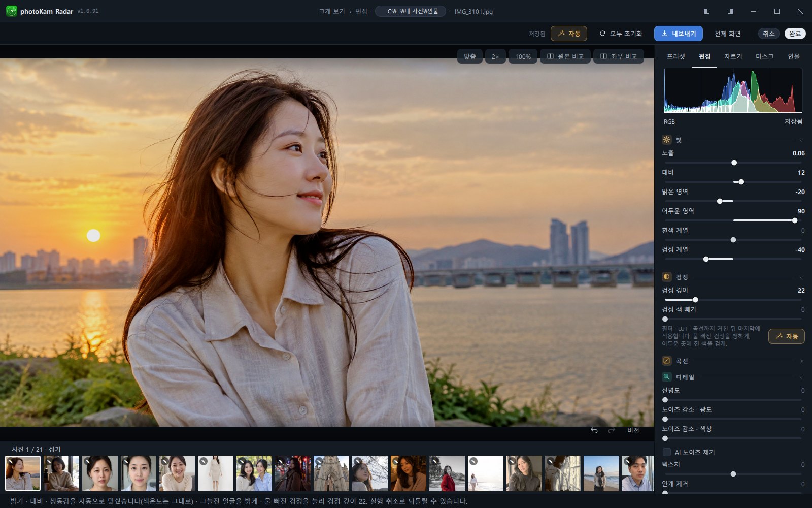Switch to the 자르기 crop tab
Image resolution: width=812 pixels, height=508 pixels.
coord(733,56)
